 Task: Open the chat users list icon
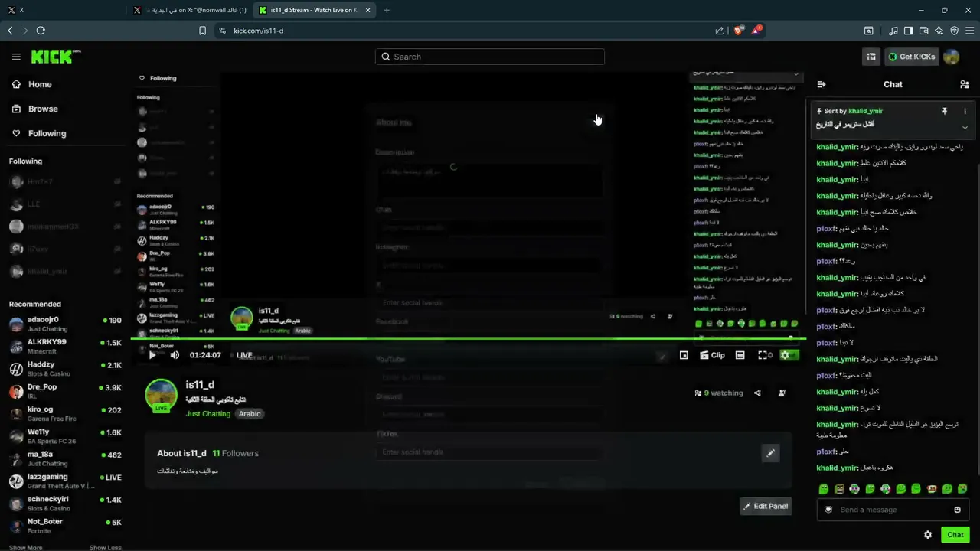point(965,84)
